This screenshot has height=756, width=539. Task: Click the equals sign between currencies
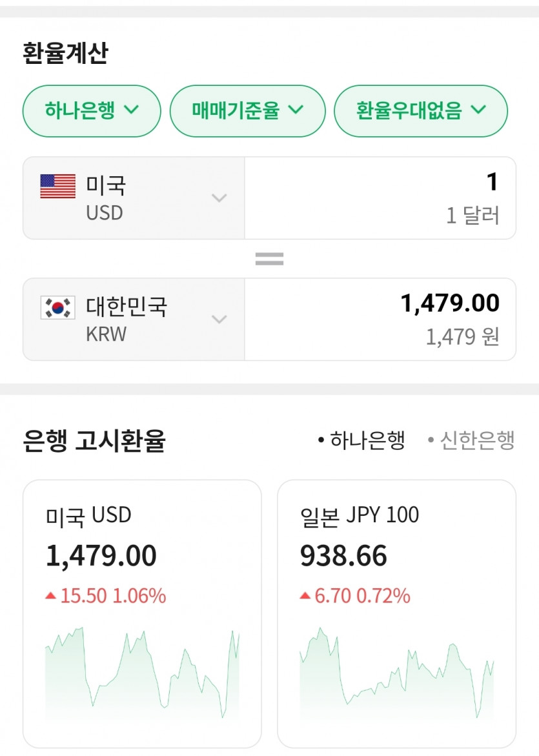(x=269, y=260)
